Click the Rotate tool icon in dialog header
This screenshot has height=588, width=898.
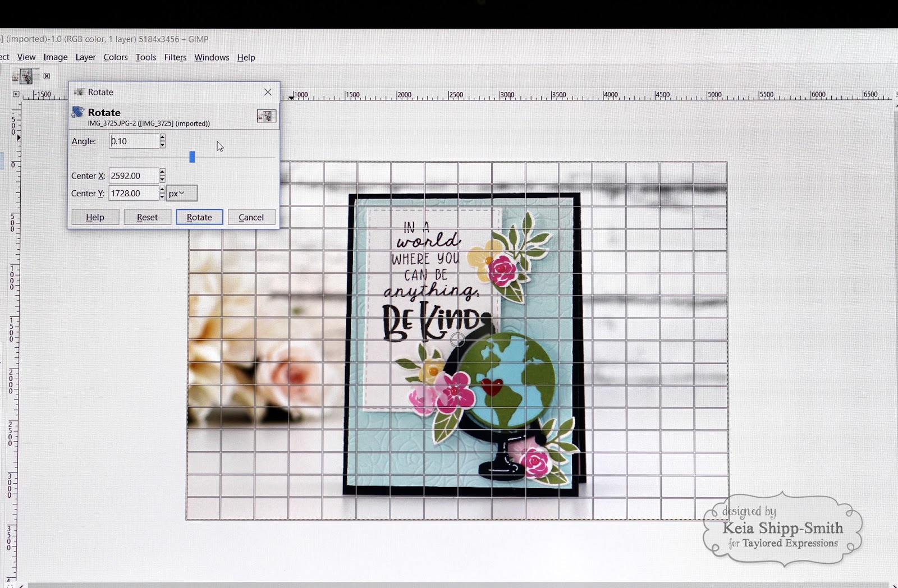point(78,112)
